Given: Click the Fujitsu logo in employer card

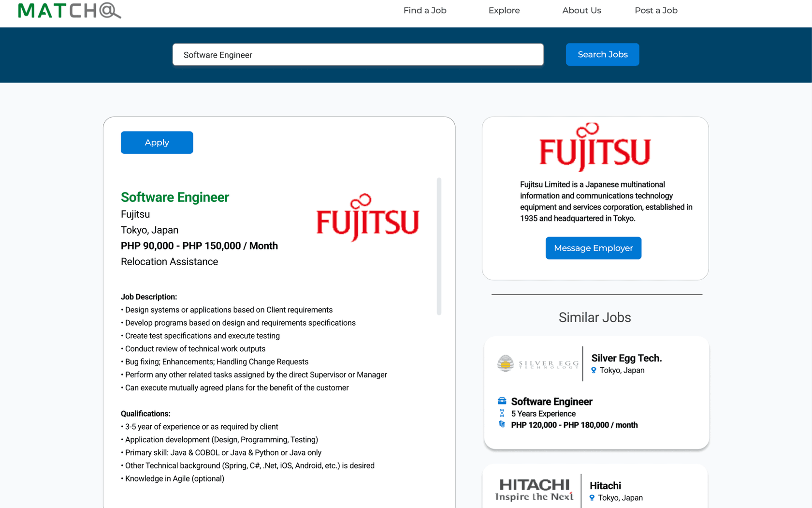Looking at the screenshot, I should 595,147.
